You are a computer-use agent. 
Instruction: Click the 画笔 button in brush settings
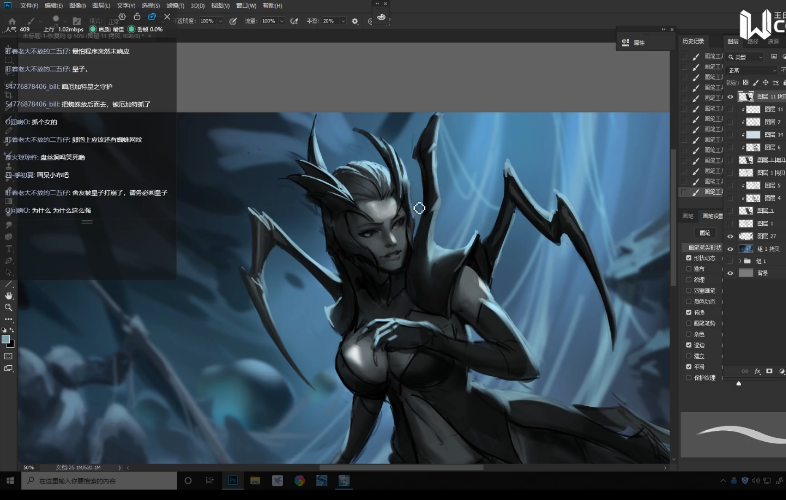coord(705,233)
